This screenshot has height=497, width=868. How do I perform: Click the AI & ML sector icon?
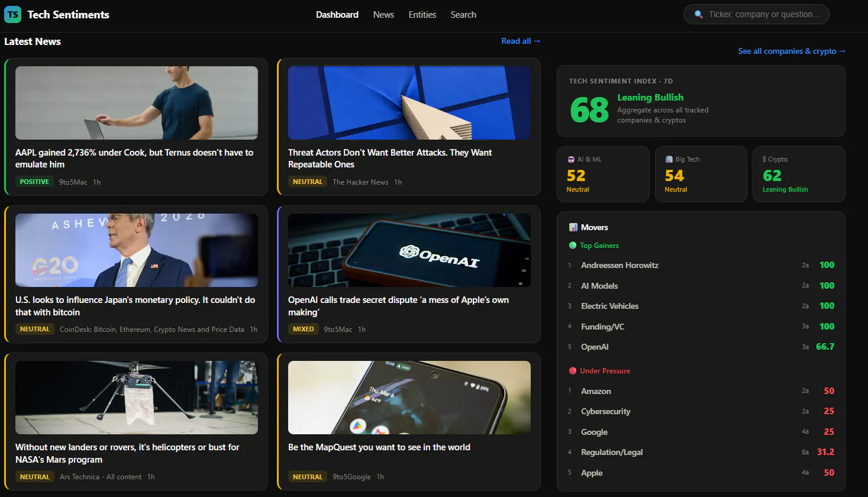(x=571, y=159)
